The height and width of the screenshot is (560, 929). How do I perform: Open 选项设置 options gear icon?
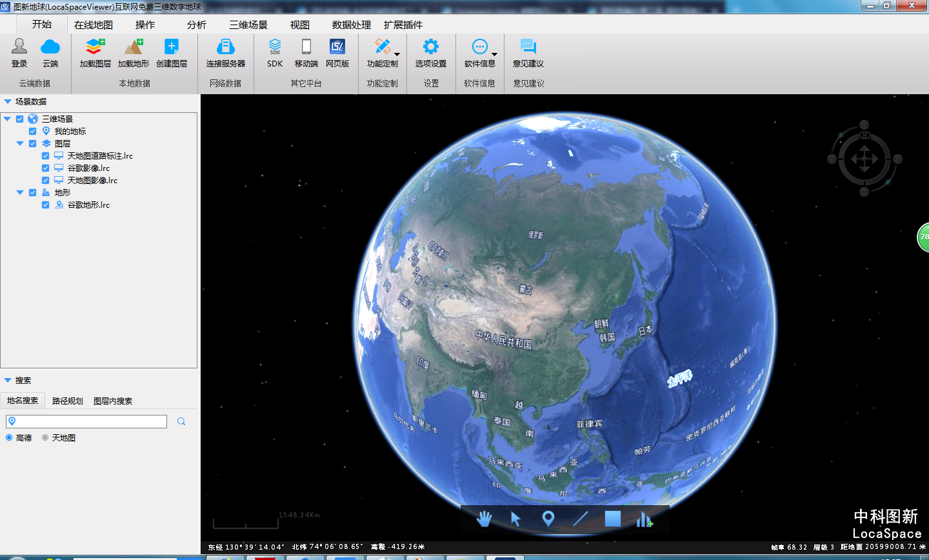coord(431,46)
